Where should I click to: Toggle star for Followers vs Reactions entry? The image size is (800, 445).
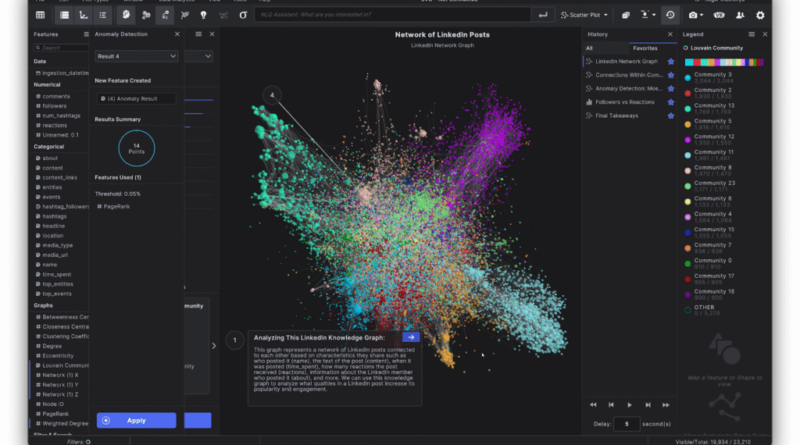[x=671, y=102]
